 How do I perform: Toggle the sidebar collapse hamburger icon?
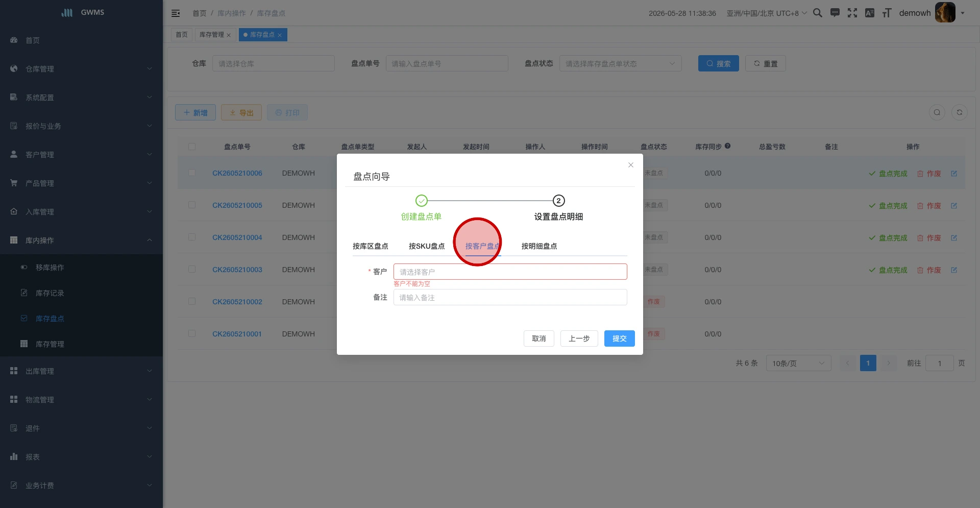[x=176, y=13]
